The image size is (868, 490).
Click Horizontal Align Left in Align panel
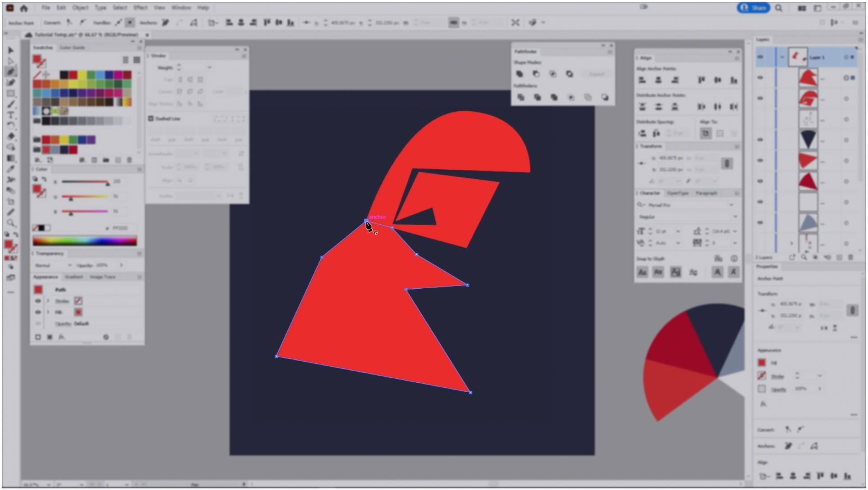coord(642,80)
